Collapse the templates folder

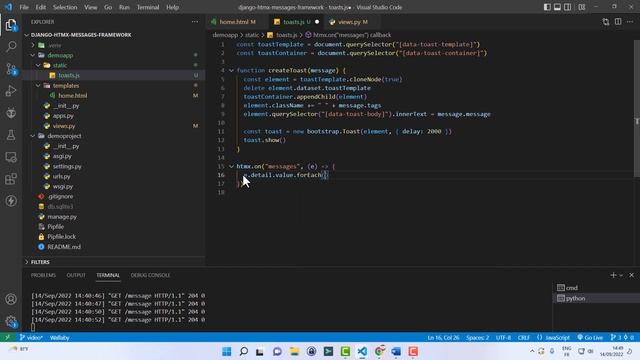[x=38, y=85]
